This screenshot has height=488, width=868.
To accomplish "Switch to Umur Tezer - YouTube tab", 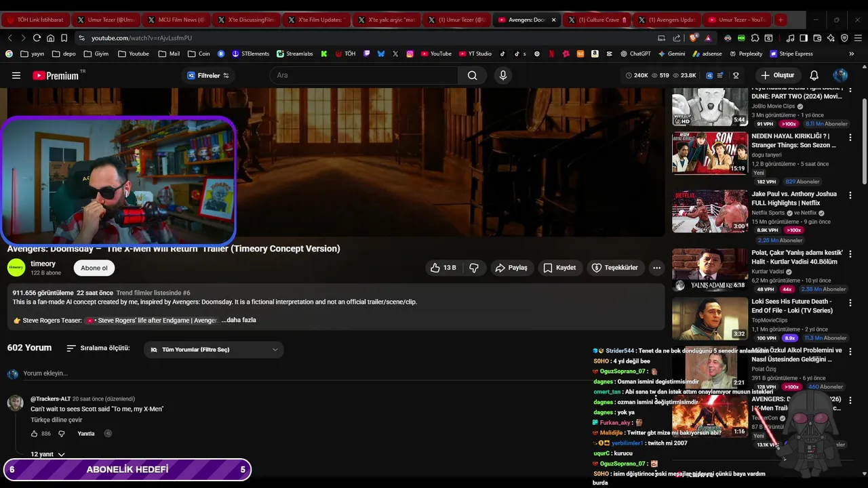I will [x=736, y=20].
